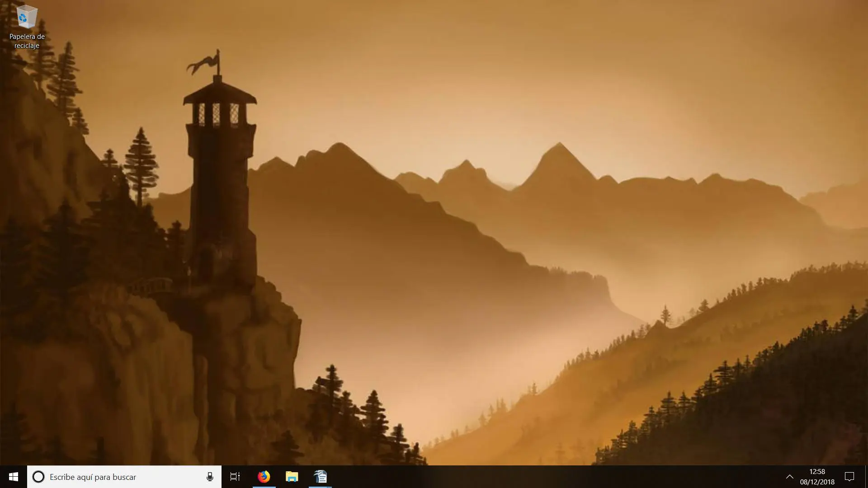Open the Windows Start menu

(14, 477)
